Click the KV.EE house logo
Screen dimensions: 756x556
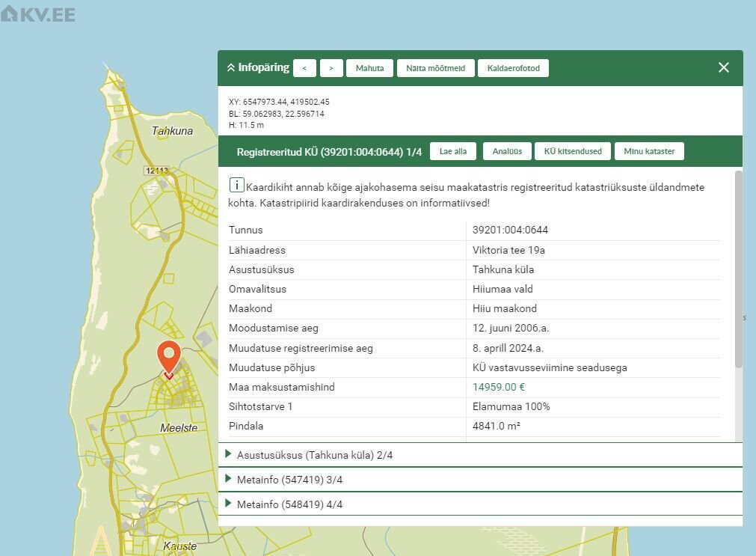click(10, 13)
